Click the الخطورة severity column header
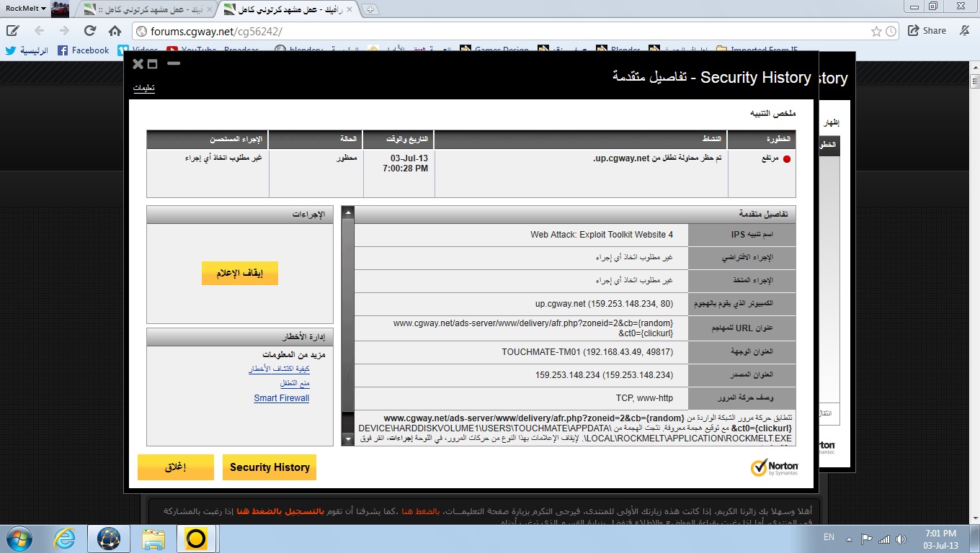 [x=762, y=139]
